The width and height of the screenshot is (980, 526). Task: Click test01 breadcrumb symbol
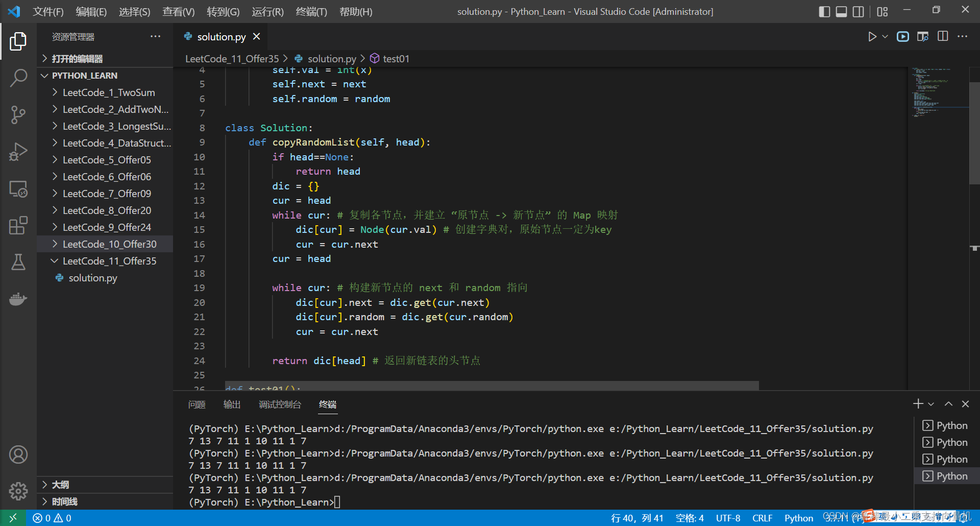(x=390, y=59)
